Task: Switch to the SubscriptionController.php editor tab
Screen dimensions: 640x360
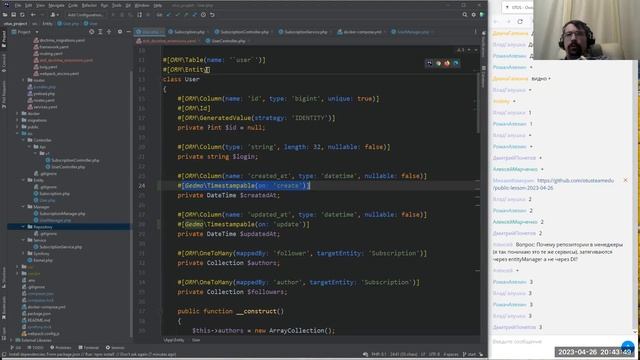Action: pyautogui.click(x=244, y=32)
